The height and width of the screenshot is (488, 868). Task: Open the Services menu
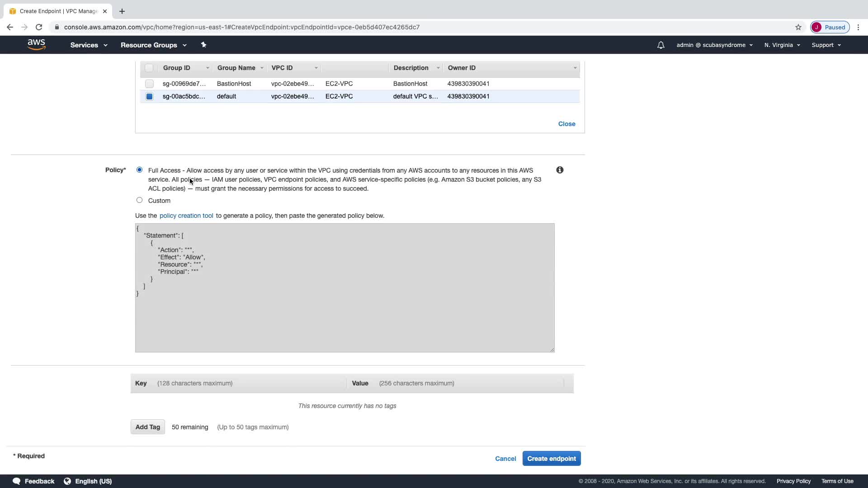point(89,45)
